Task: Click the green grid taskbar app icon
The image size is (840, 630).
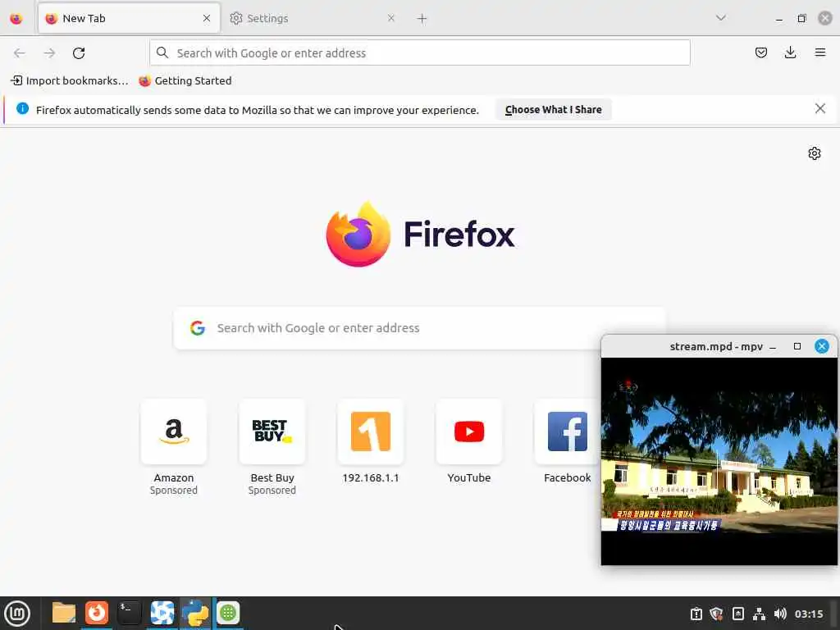Action: (228, 613)
